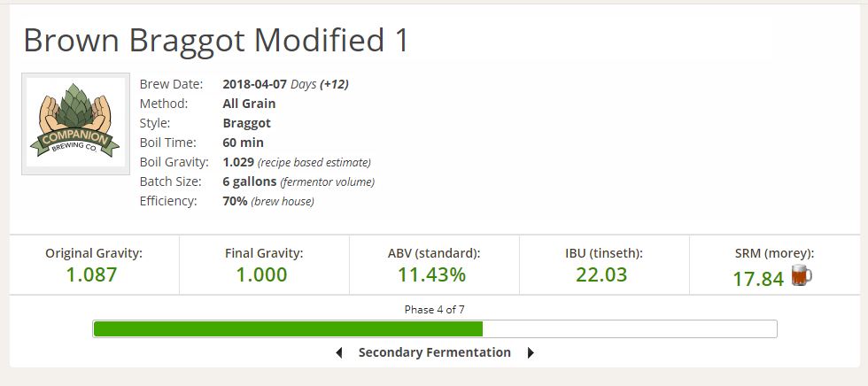
Task: Click the Secondary Fermentation phase label
Action: [435, 352]
